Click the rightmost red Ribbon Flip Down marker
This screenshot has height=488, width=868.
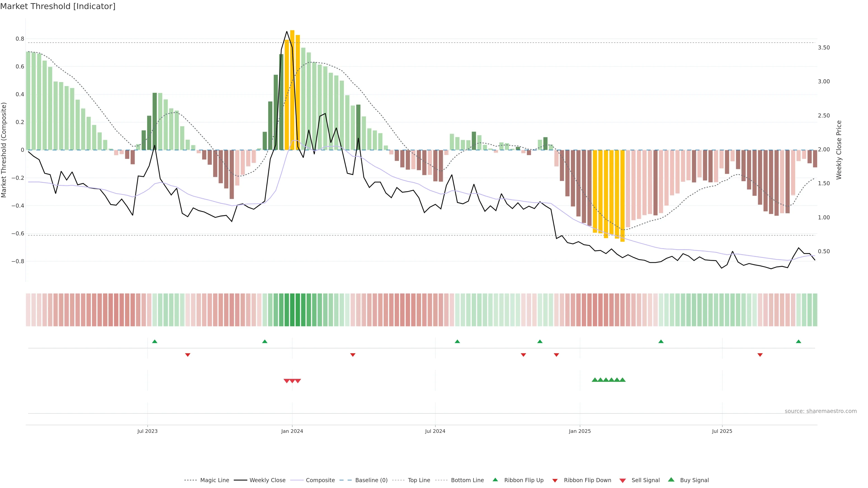pyautogui.click(x=760, y=355)
